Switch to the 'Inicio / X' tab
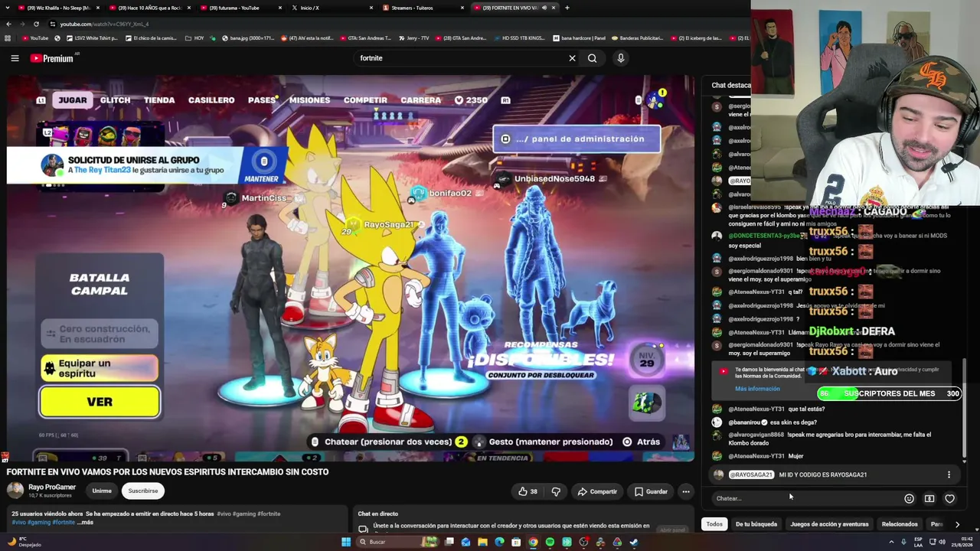The height and width of the screenshot is (551, 980). point(331,8)
